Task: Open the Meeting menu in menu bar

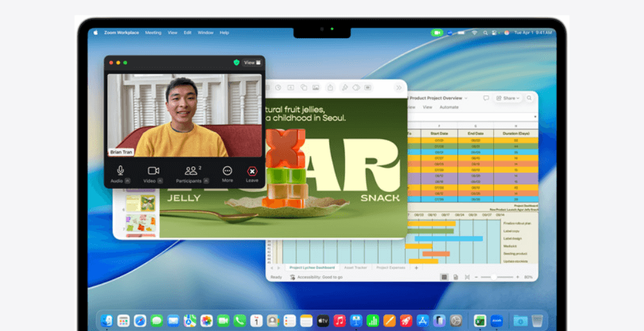Action: (153, 32)
